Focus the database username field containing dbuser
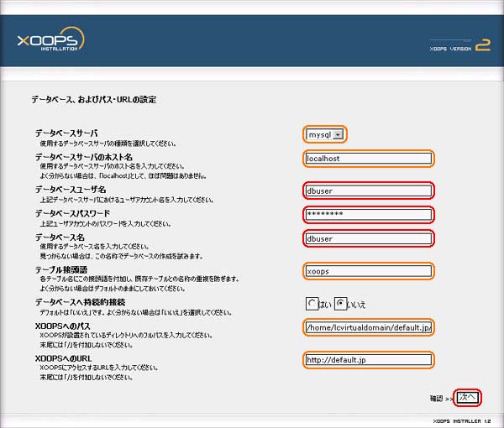 [369, 191]
